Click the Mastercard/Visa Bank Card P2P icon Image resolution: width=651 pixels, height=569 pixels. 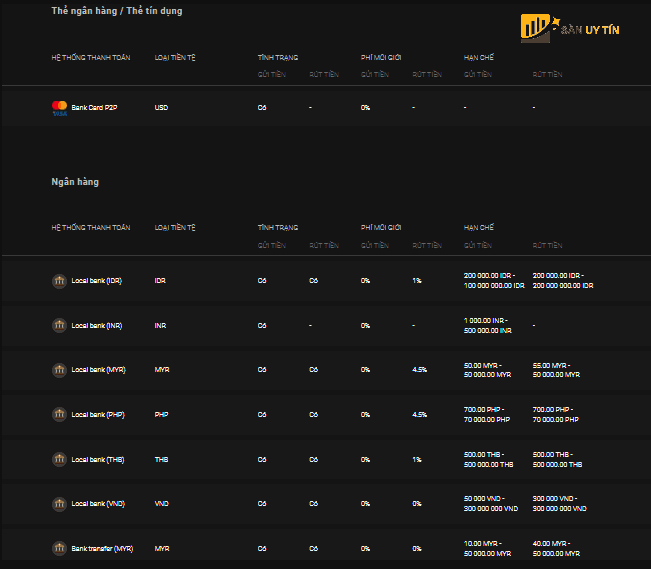click(x=59, y=107)
